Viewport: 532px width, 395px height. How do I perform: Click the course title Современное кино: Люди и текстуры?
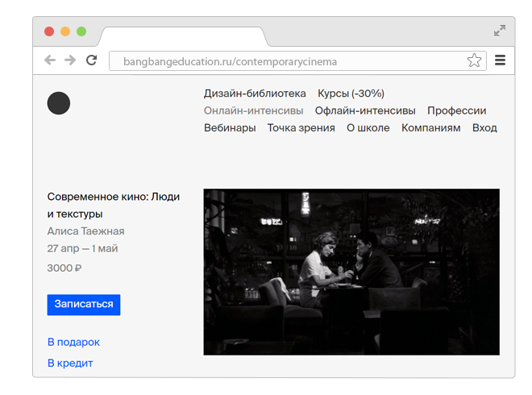pos(114,206)
